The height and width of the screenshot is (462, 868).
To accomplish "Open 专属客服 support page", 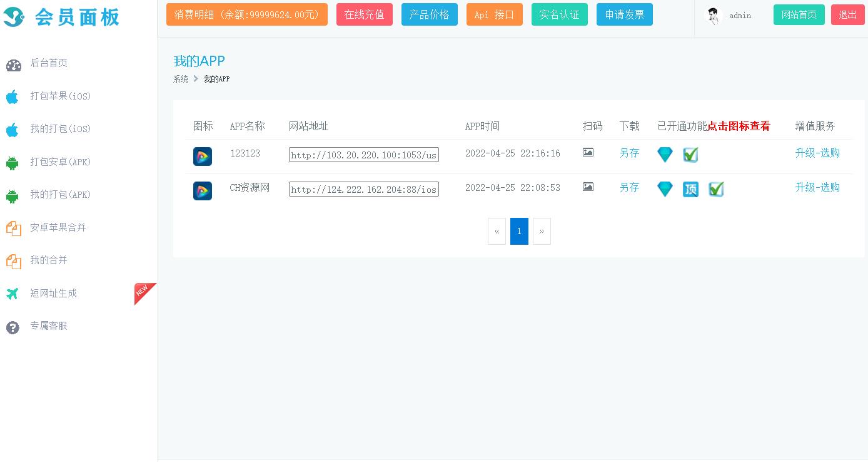I will [x=49, y=326].
